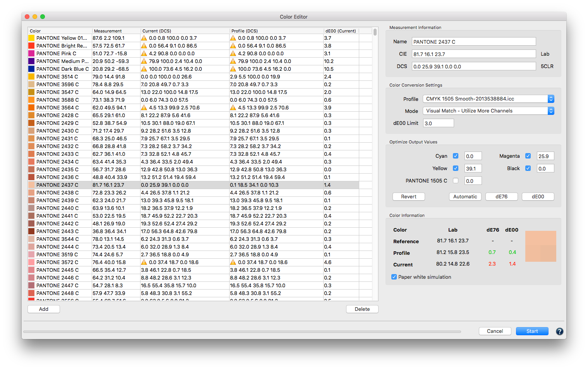Open the Profile dropdown CMYK 1505 Smooth

489,99
